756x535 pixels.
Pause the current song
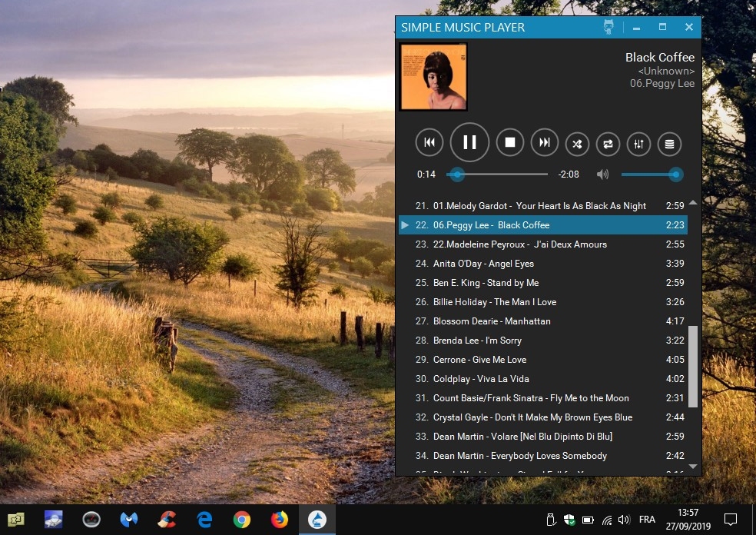(469, 142)
